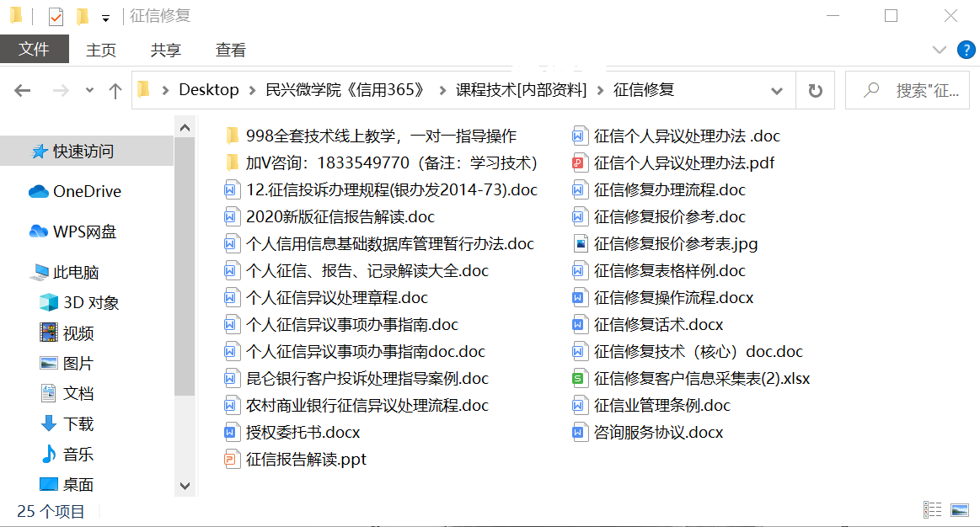Viewport: 980px width, 527px height.
Task: Expand the ribbon with the chevron
Action: click(x=939, y=50)
